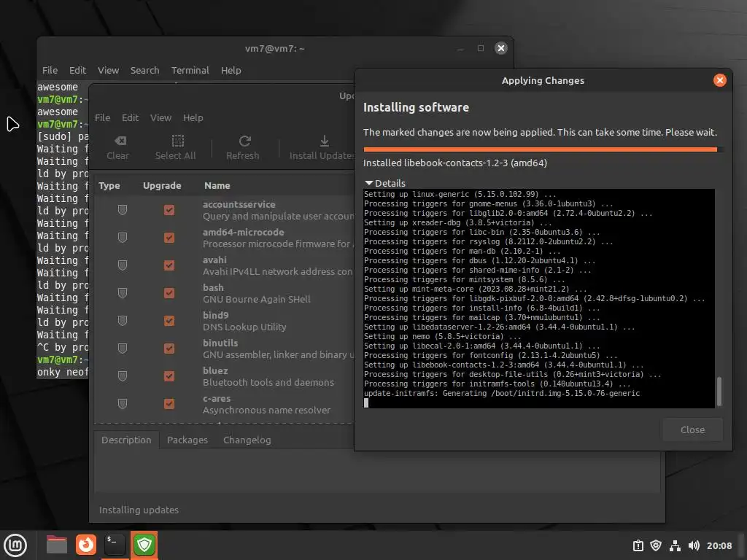
Task: Toggle the c-ares upgrade checkbox
Action: click(x=169, y=404)
